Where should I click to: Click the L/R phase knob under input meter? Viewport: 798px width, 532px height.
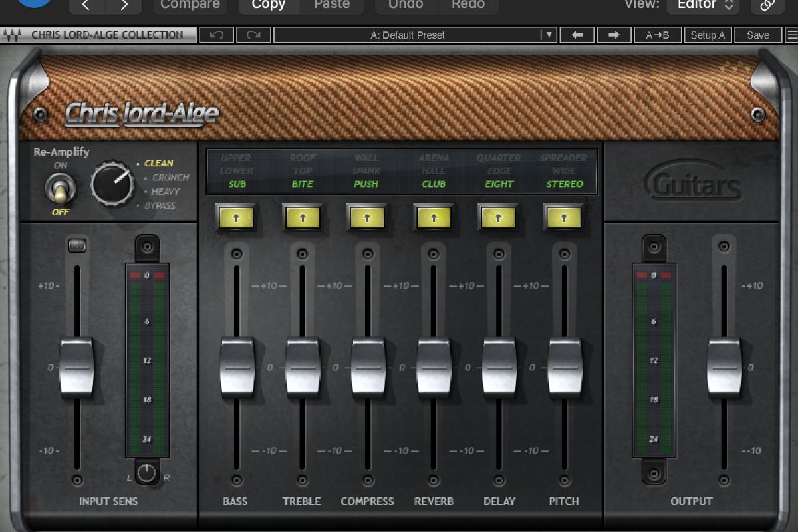click(146, 473)
